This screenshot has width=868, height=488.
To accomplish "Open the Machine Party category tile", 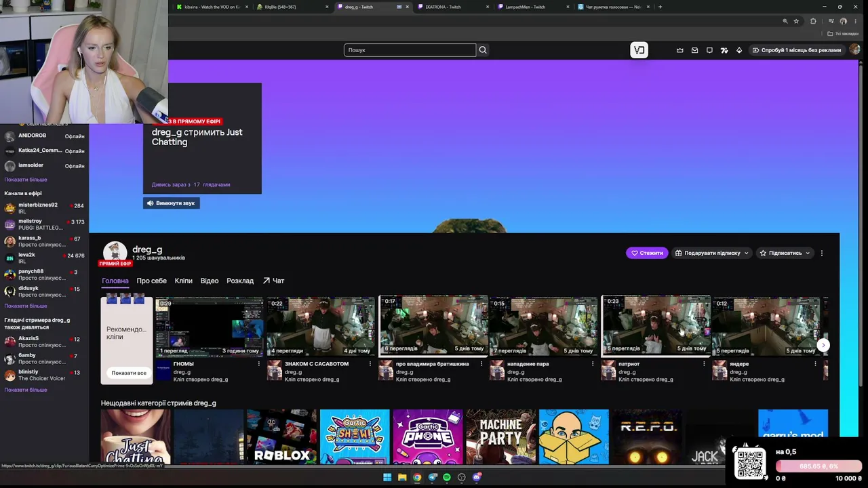I will click(x=501, y=436).
